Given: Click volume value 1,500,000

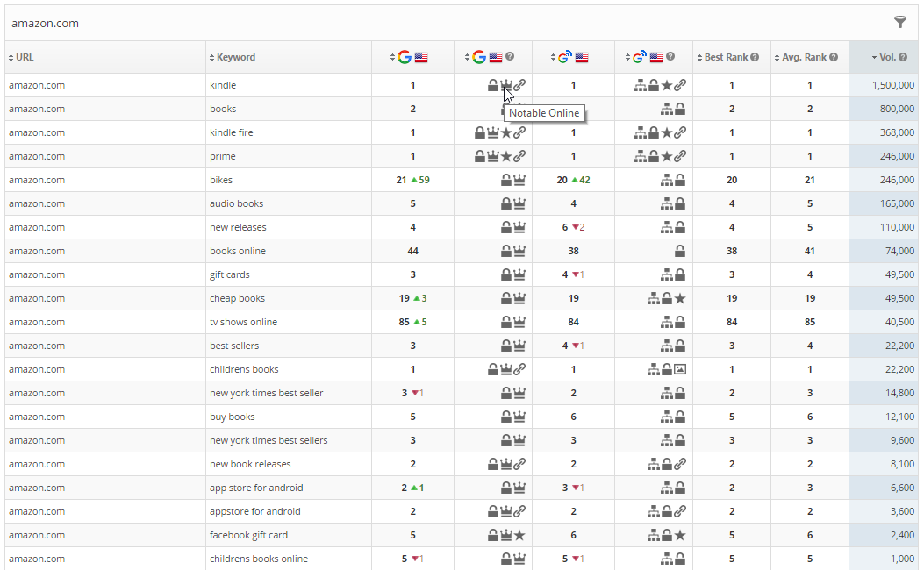Looking at the screenshot, I should pyautogui.click(x=893, y=85).
